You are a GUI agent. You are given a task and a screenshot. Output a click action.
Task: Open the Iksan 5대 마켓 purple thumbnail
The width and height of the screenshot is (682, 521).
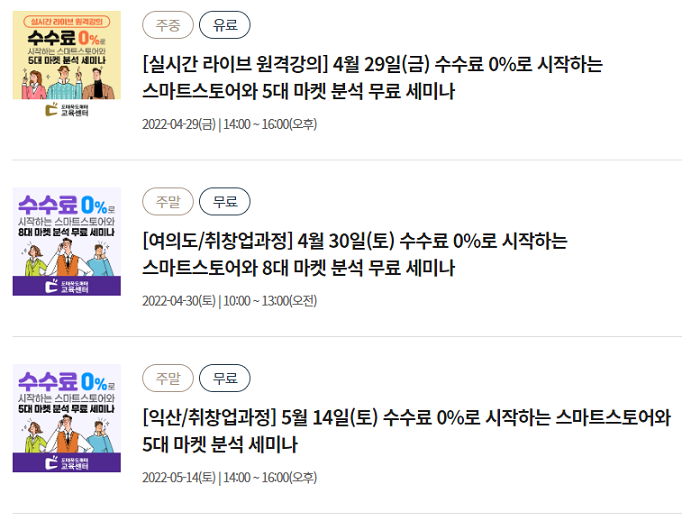[67, 418]
